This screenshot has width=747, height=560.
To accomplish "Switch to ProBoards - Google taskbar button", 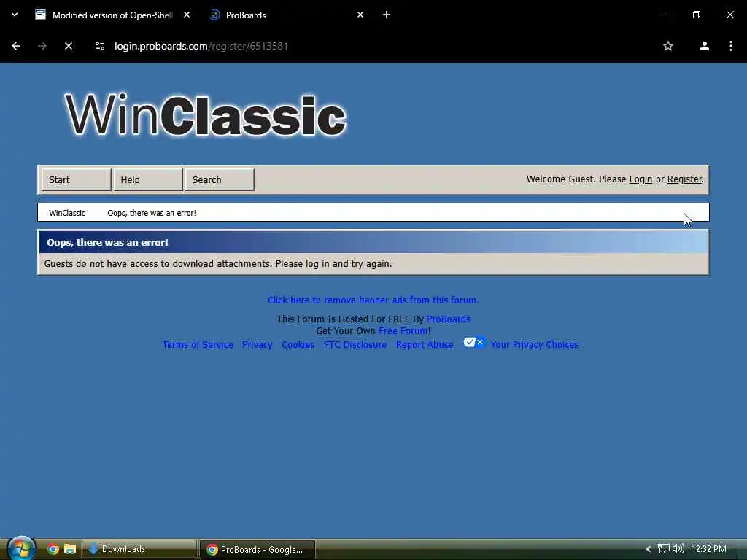I will coord(258,549).
